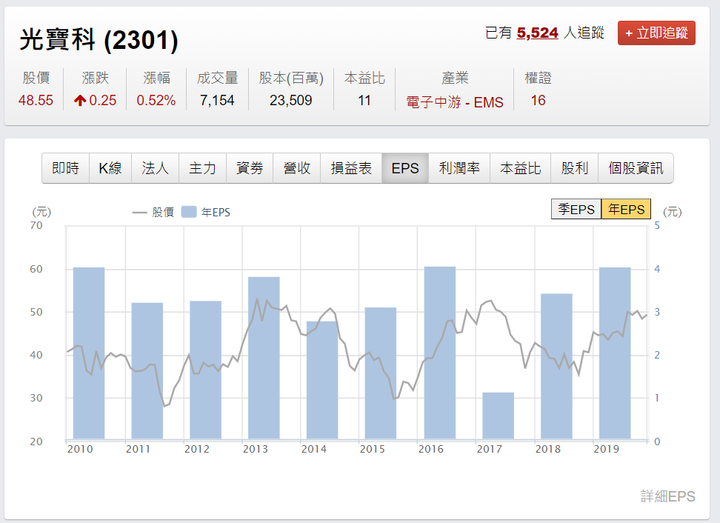The width and height of the screenshot is (720, 523).
Task: Click the 2016 EPS bar
Action: point(440,353)
